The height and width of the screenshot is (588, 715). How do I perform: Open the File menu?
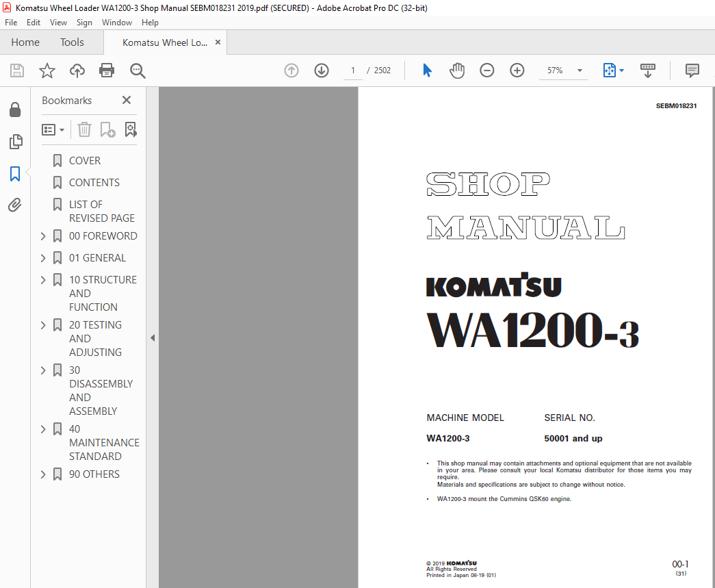click(11, 23)
